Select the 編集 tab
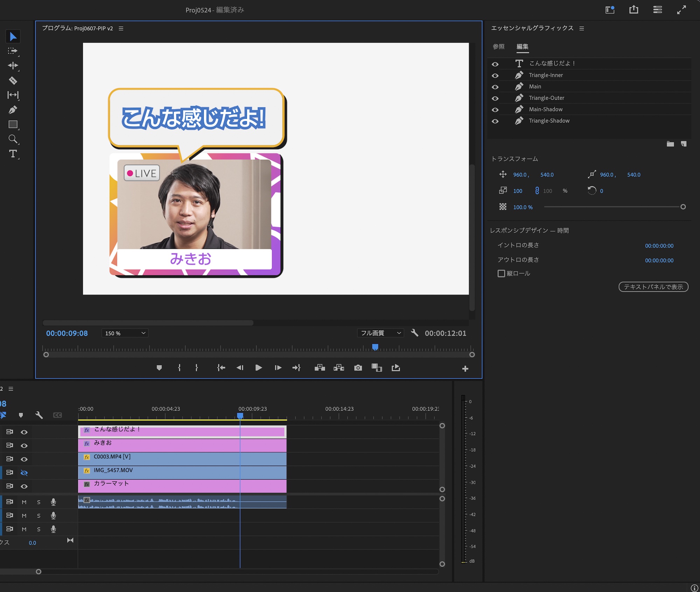700x592 pixels. pos(522,47)
